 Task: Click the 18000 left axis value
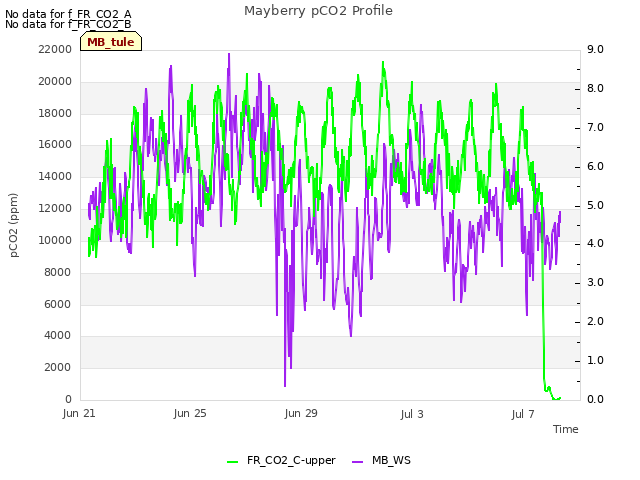click(55, 113)
